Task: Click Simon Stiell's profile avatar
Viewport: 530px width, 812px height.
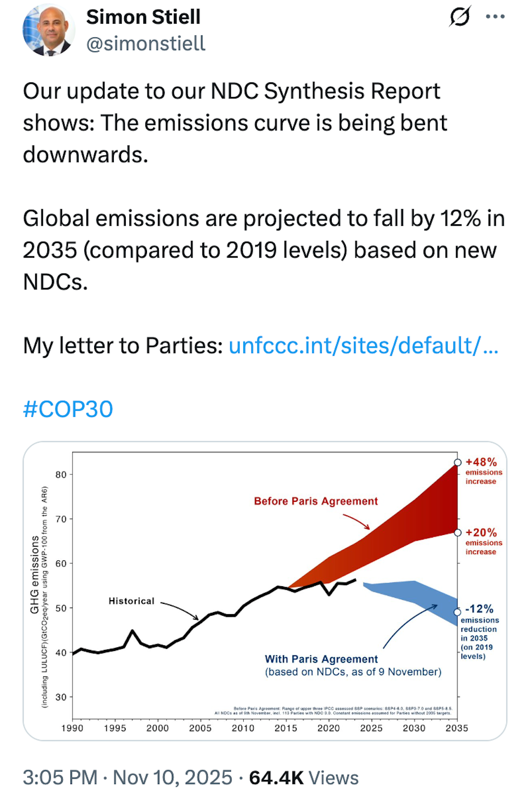Action: (49, 30)
